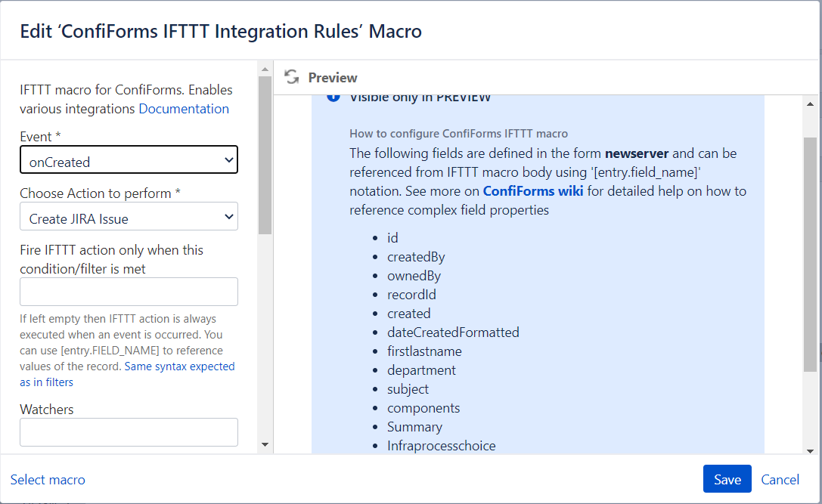This screenshot has height=504, width=822.
Task: Click the circular arrow icon beside Preview
Action: pyautogui.click(x=291, y=76)
